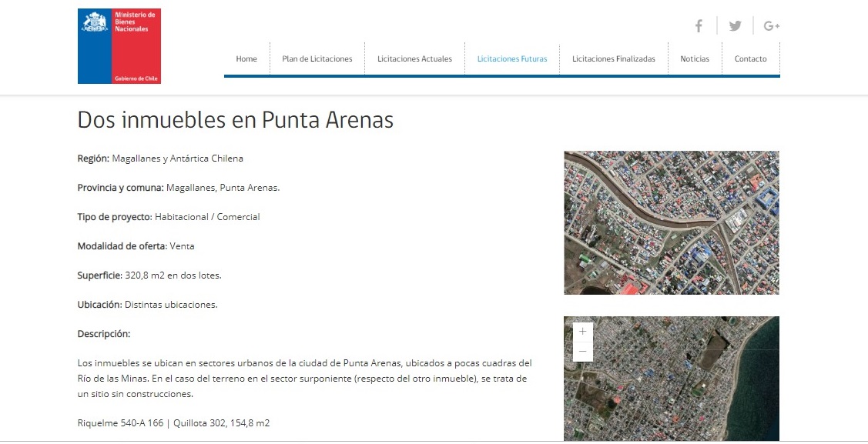Open the Home page
Viewport: 868px width, 444px height.
tap(246, 58)
